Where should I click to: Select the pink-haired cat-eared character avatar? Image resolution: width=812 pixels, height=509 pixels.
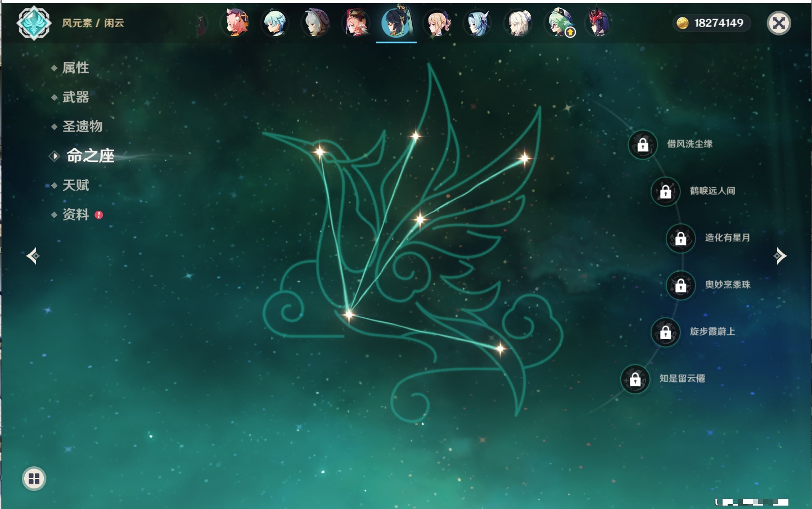(x=236, y=23)
